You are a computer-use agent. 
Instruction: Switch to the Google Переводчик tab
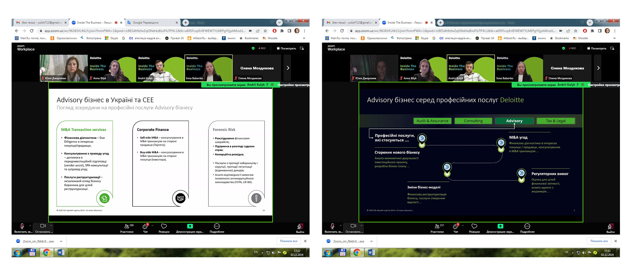(x=152, y=22)
